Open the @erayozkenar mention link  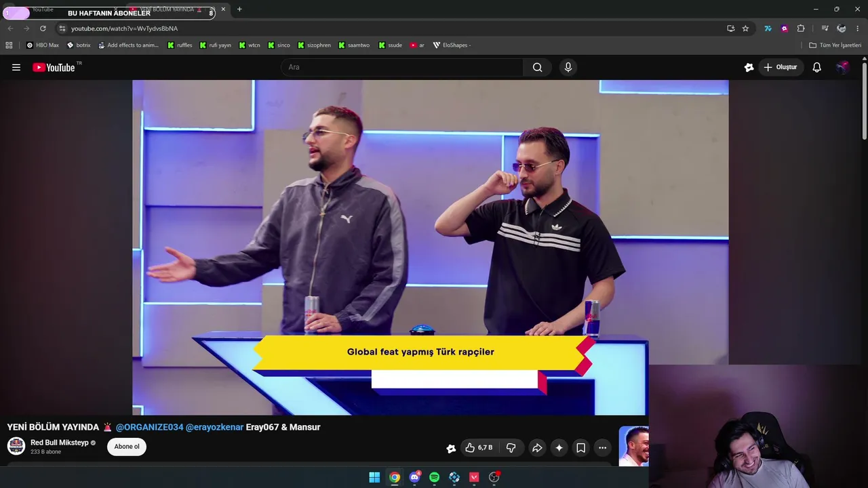pyautogui.click(x=214, y=427)
